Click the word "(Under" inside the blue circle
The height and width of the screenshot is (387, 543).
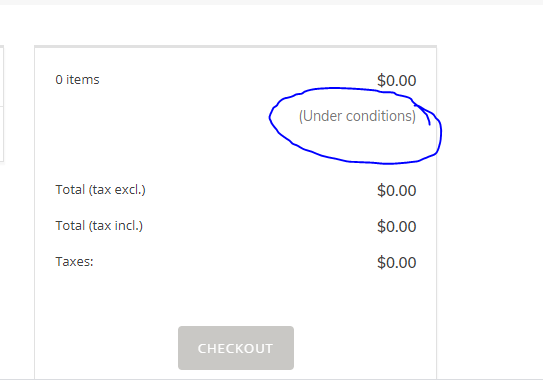tap(321, 116)
